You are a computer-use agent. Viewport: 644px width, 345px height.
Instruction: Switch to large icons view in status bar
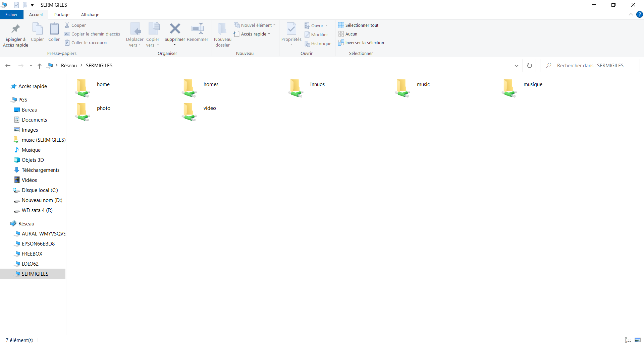(x=637, y=340)
